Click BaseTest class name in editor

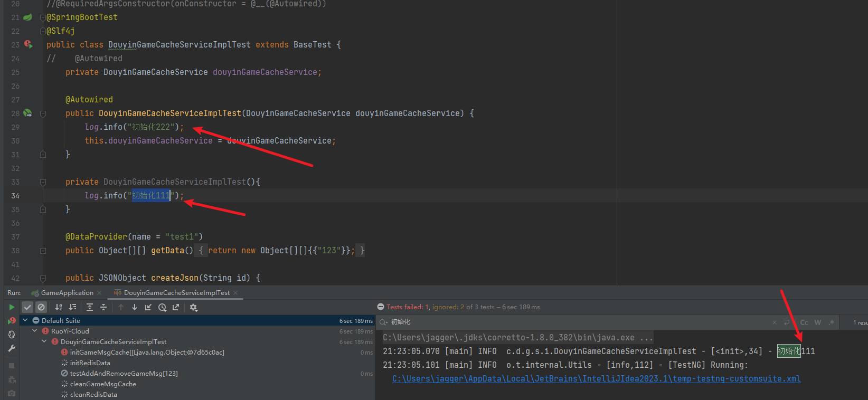[x=313, y=45]
